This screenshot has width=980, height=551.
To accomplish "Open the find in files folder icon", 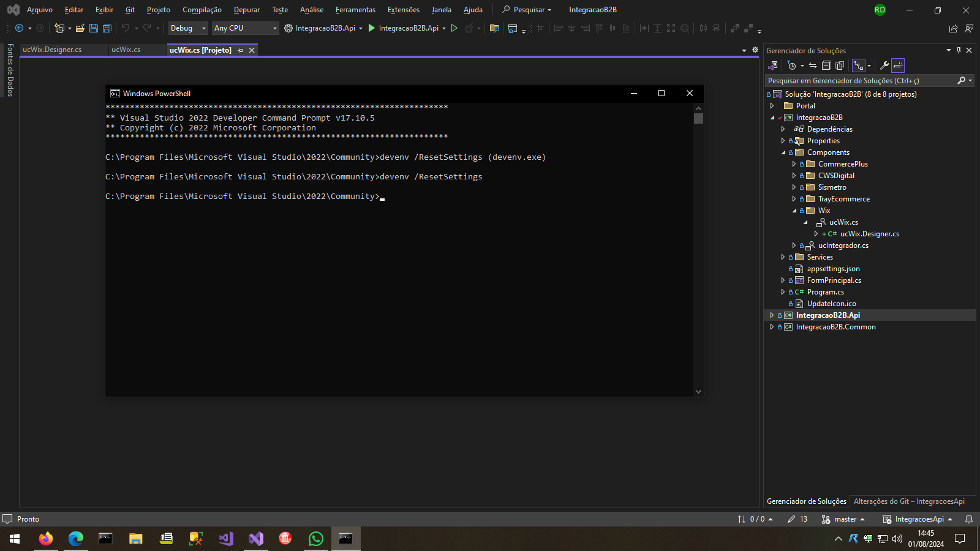I will pyautogui.click(x=494, y=28).
